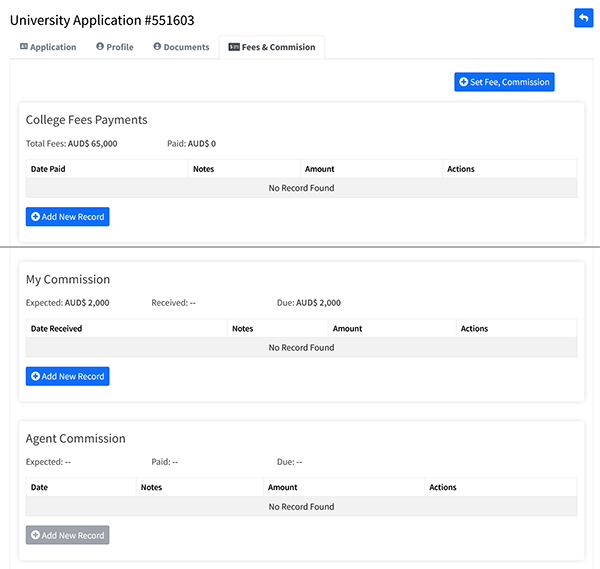The width and height of the screenshot is (600, 569).
Task: Click Actions header in Agent Commission table
Action: (442, 488)
